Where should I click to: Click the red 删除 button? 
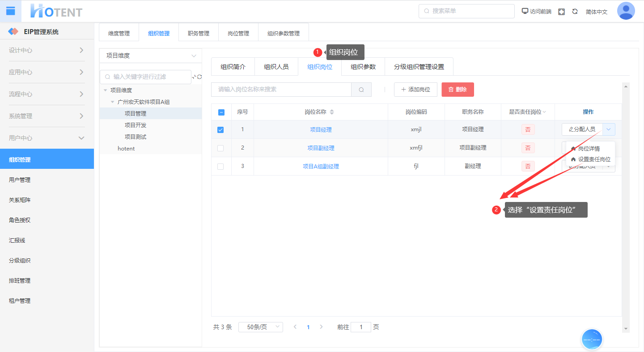pos(458,90)
